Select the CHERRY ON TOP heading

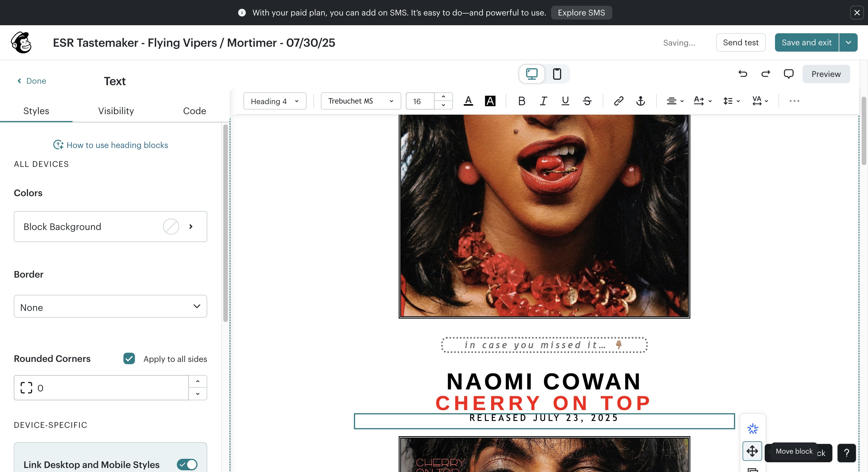tap(543, 403)
